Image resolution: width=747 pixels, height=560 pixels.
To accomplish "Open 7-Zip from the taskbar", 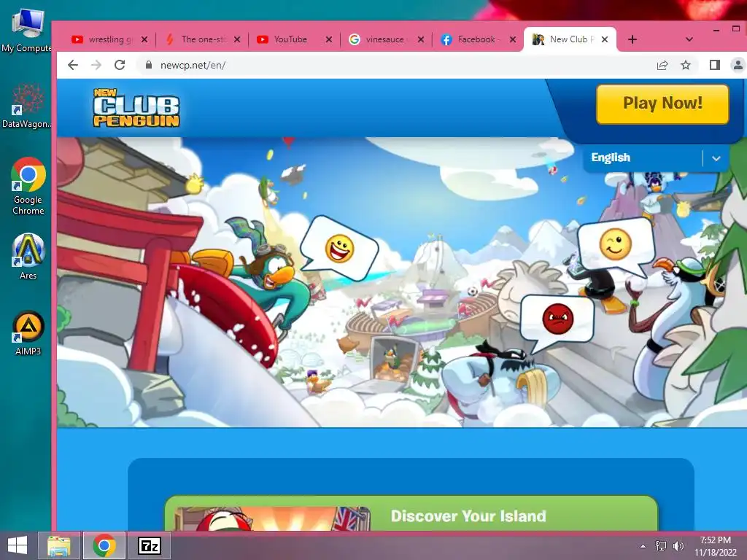I will tap(149, 545).
